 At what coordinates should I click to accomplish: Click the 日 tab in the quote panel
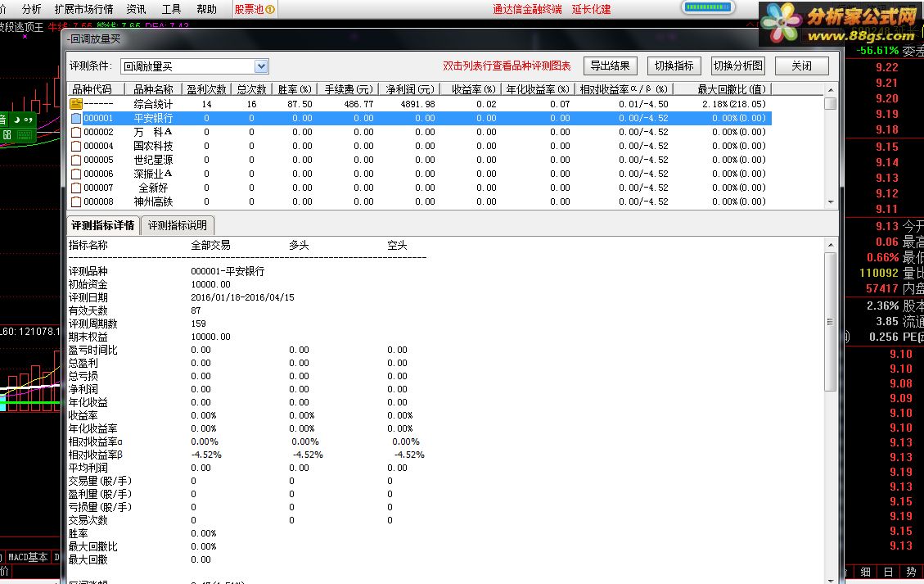coord(888,572)
